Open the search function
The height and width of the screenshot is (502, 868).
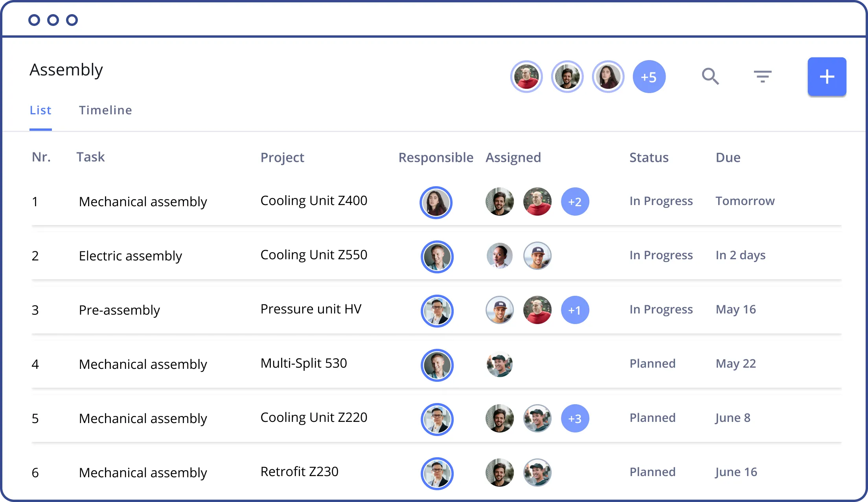point(712,77)
